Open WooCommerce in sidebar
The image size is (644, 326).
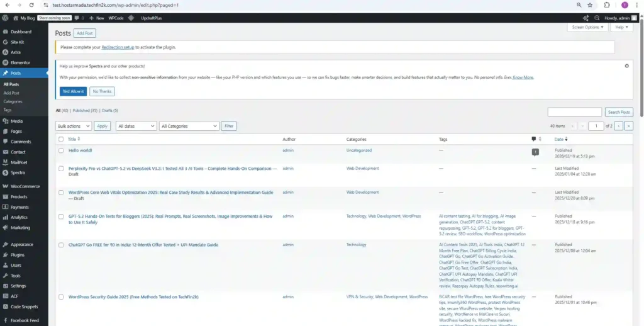point(25,186)
